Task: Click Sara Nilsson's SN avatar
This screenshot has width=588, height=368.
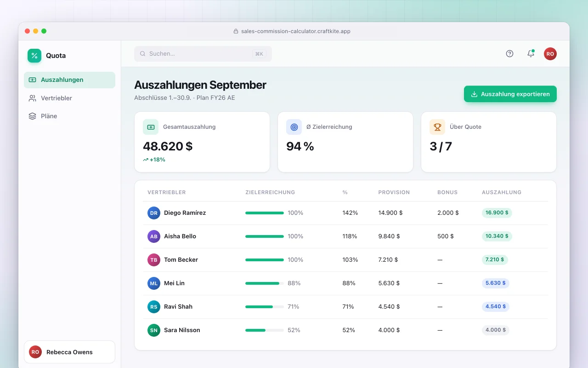Action: point(154,330)
